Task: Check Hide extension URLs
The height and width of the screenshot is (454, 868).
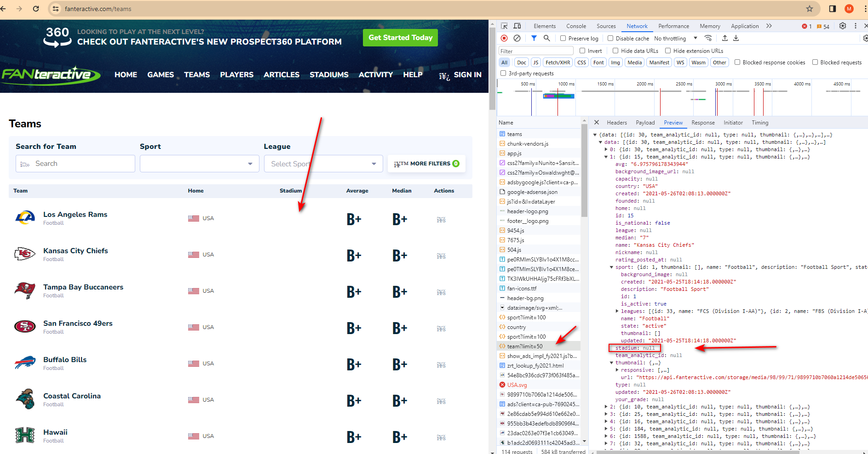Action: click(x=668, y=51)
